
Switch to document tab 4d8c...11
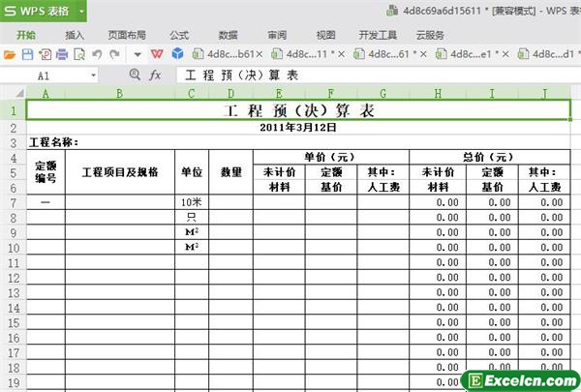(x=302, y=54)
